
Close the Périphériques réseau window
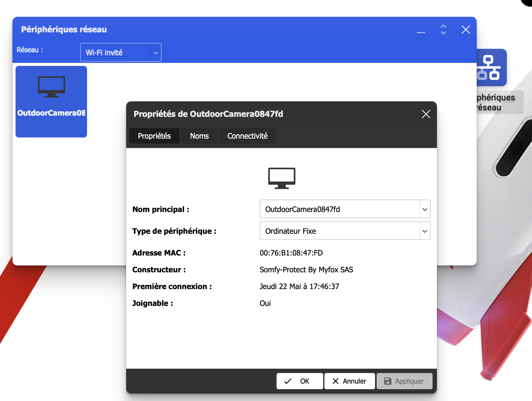(x=465, y=30)
